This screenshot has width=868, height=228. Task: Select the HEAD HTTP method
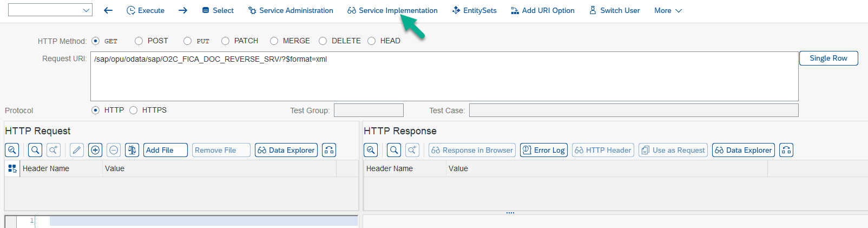372,41
